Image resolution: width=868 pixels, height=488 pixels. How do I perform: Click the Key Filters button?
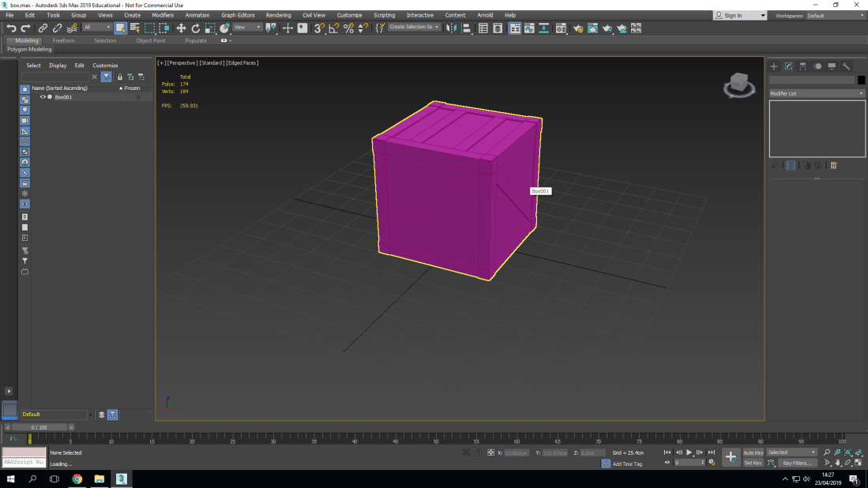click(x=797, y=463)
